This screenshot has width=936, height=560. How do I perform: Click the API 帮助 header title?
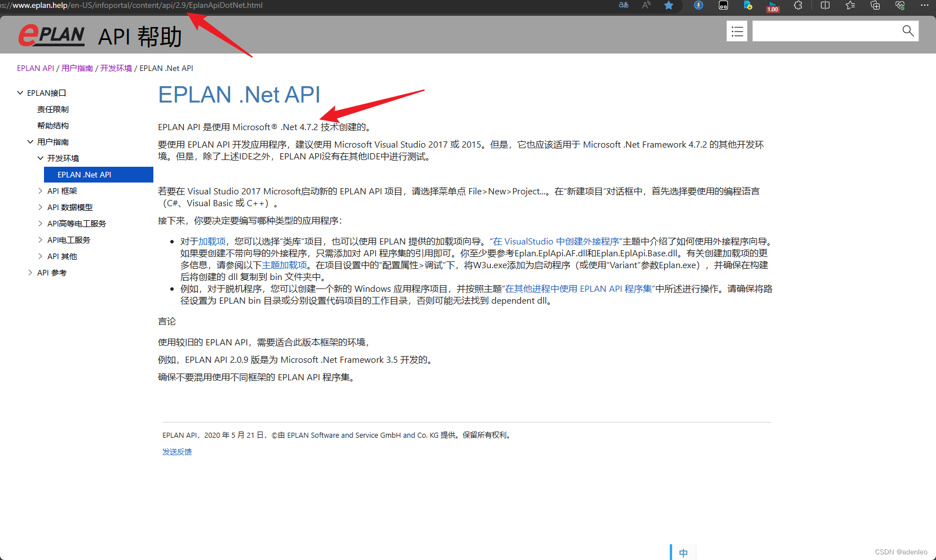(x=140, y=37)
